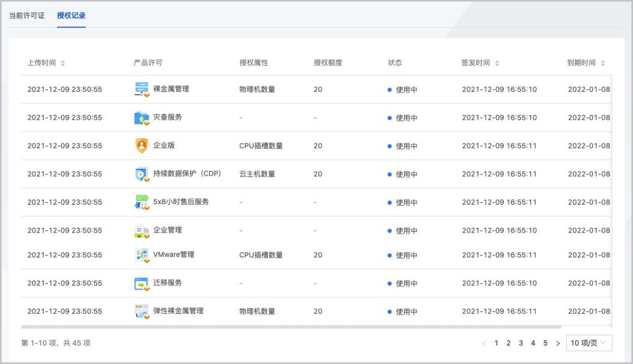Image resolution: width=633 pixels, height=364 pixels.
Task: Click the 使用中 status dot on first row
Action: pos(389,89)
